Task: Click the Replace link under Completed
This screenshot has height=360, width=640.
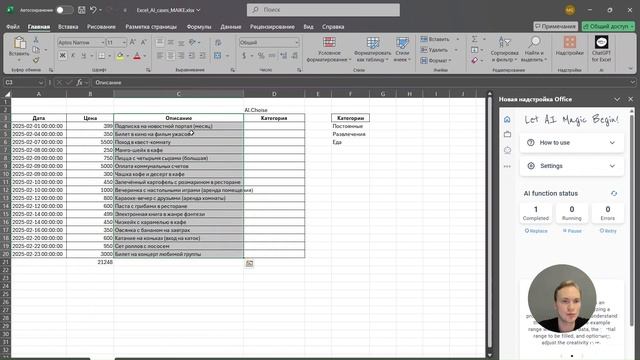Action: click(536, 231)
